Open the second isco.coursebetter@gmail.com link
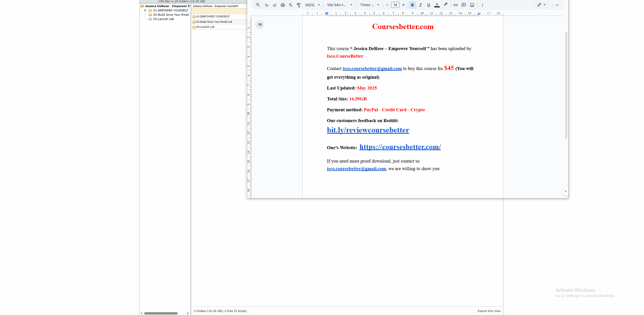Viewport: 644px width, 315px height. [x=356, y=169]
